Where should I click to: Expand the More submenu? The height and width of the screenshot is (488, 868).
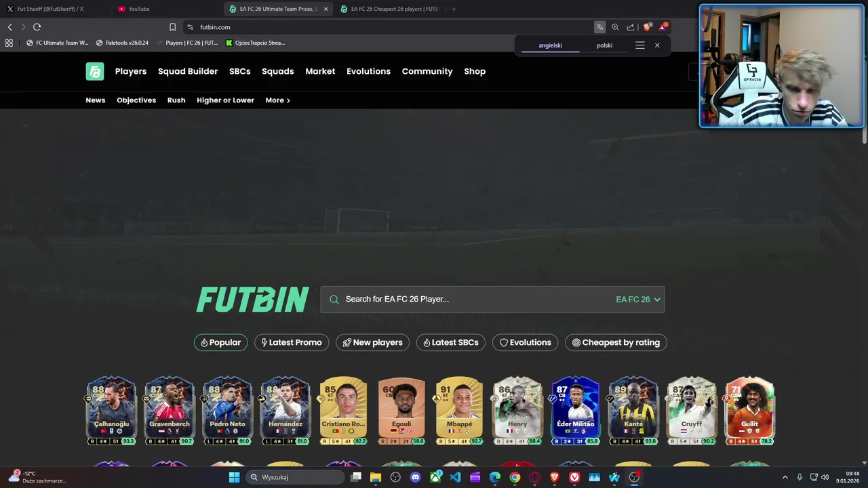[x=277, y=100]
